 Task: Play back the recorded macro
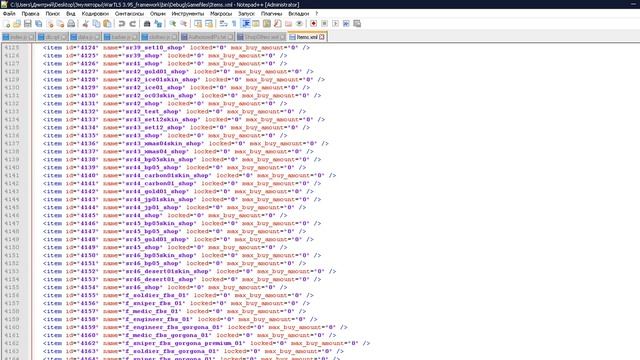coord(335,24)
